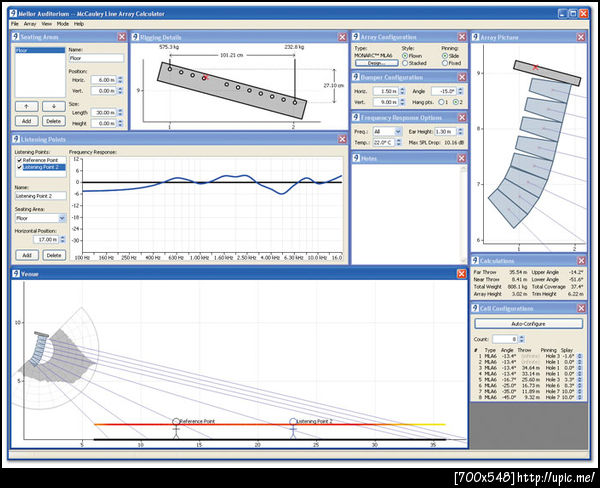
Task: Open the Seating Area Floor dropdown
Action: click(x=62, y=218)
